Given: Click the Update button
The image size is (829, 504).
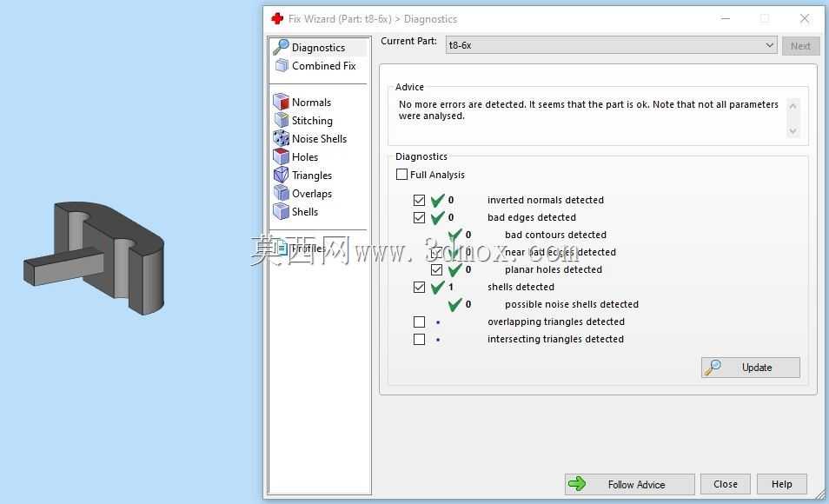Looking at the screenshot, I should 751,367.
